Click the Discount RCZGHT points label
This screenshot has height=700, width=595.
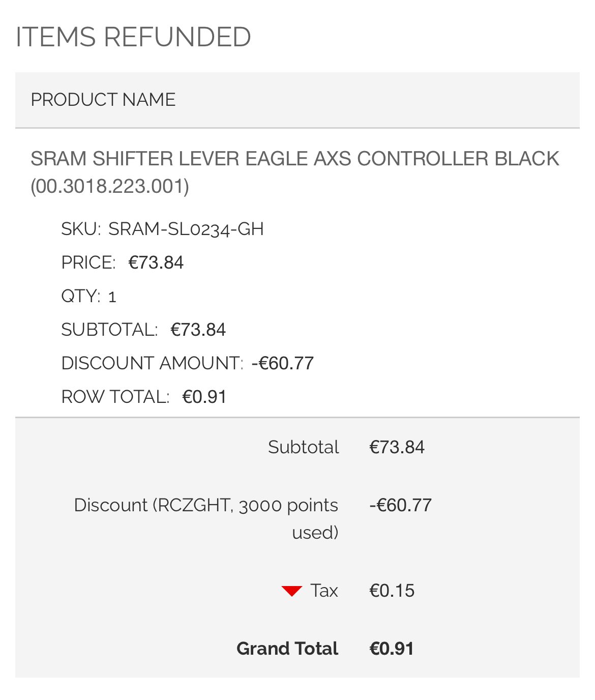[x=206, y=518]
